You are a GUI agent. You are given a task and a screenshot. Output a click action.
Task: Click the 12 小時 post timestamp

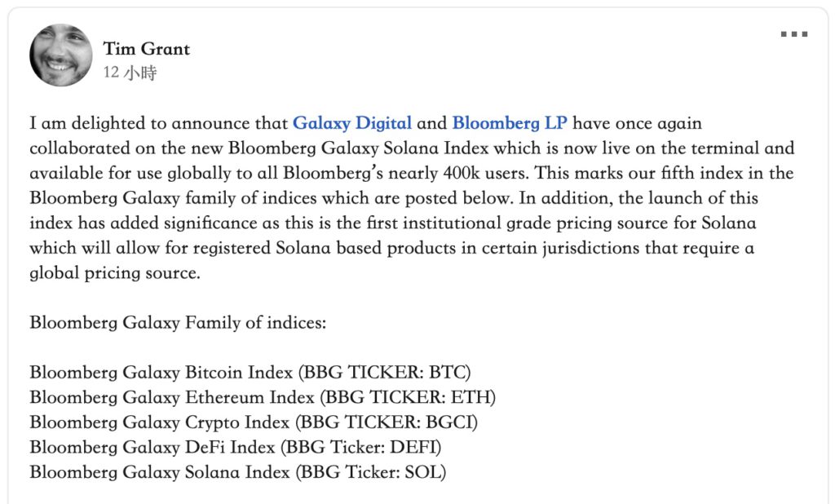130,73
